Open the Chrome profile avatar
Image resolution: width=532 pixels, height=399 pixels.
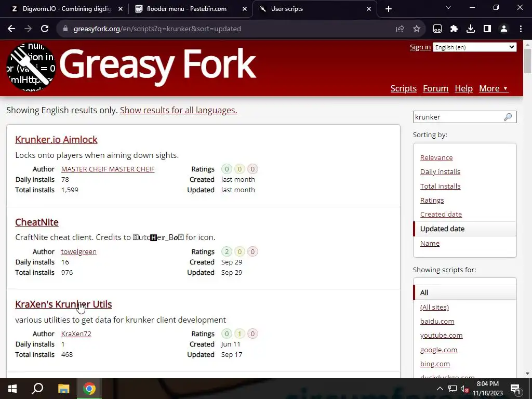pyautogui.click(x=504, y=29)
